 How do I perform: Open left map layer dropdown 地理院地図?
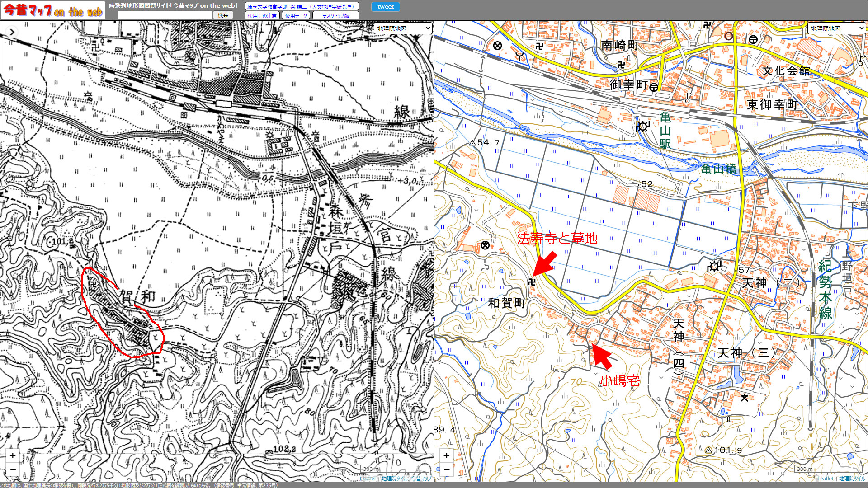(x=403, y=28)
